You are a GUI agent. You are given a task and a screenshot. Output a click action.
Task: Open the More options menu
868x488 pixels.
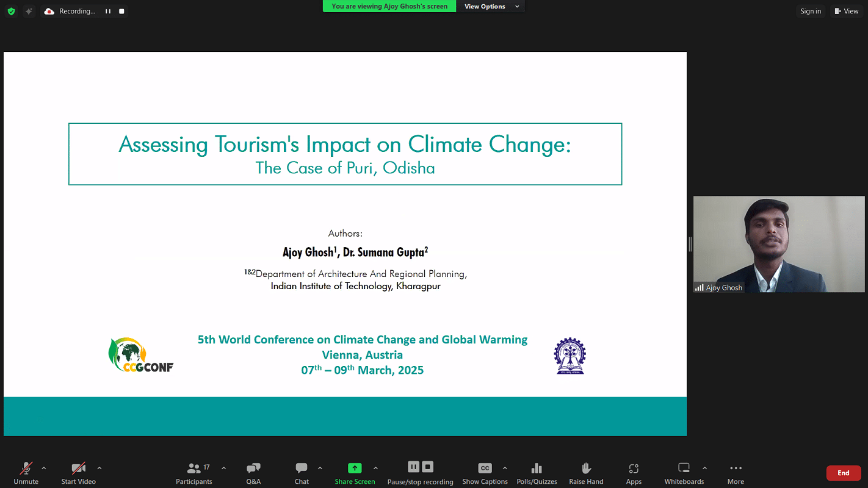click(736, 472)
